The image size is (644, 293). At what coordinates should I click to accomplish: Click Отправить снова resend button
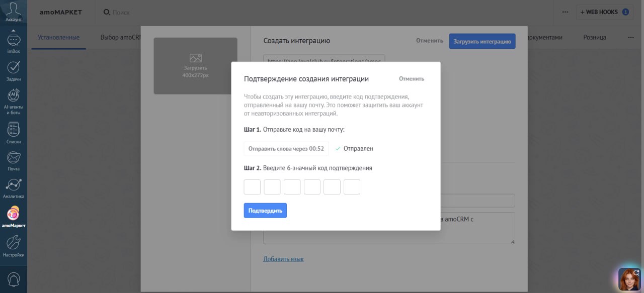pyautogui.click(x=286, y=149)
